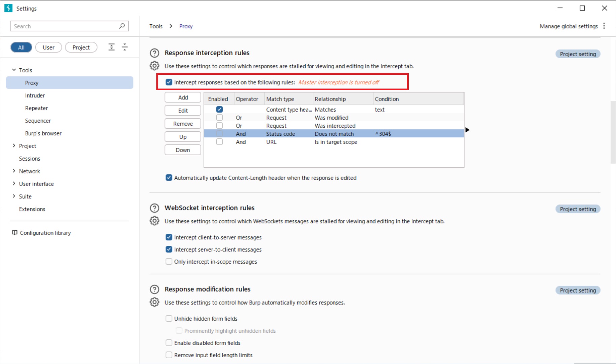Viewport: 616px width, 364px height.
Task: Click Project setting badge for Response modification
Action: 578,290
